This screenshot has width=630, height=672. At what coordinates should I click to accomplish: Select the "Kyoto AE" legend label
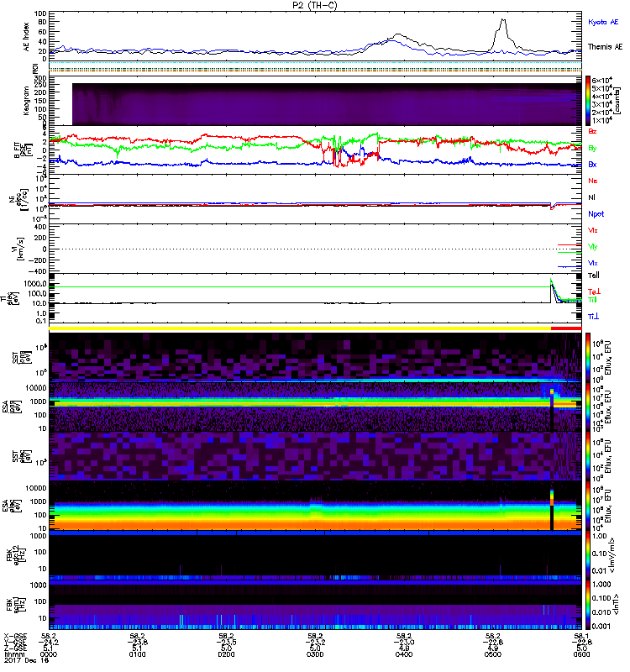603,22
